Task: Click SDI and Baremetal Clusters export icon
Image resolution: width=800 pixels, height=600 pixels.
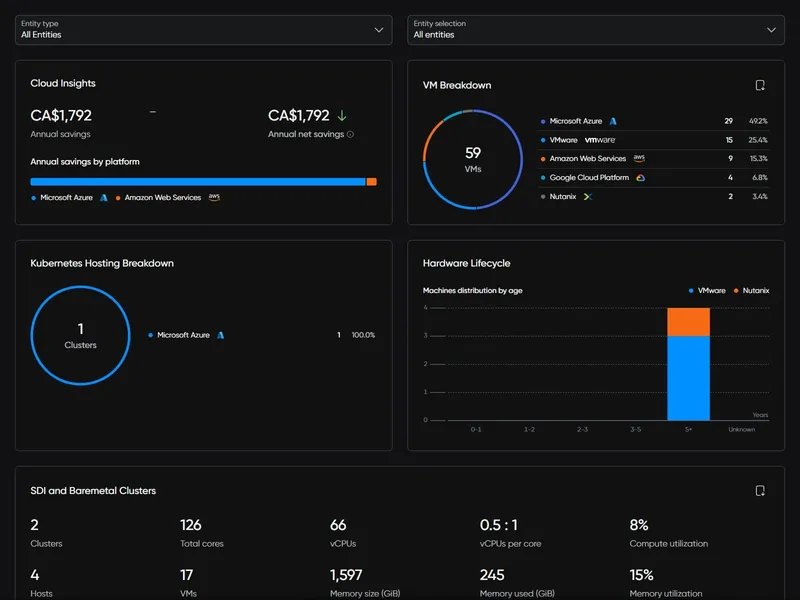Action: click(x=760, y=491)
